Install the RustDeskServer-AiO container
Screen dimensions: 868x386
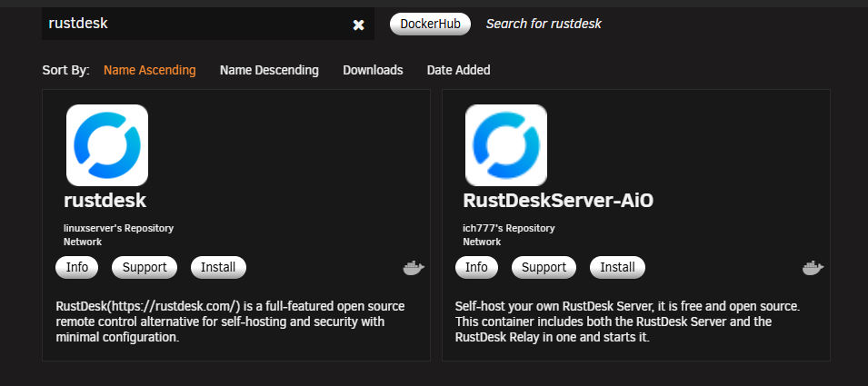617,268
